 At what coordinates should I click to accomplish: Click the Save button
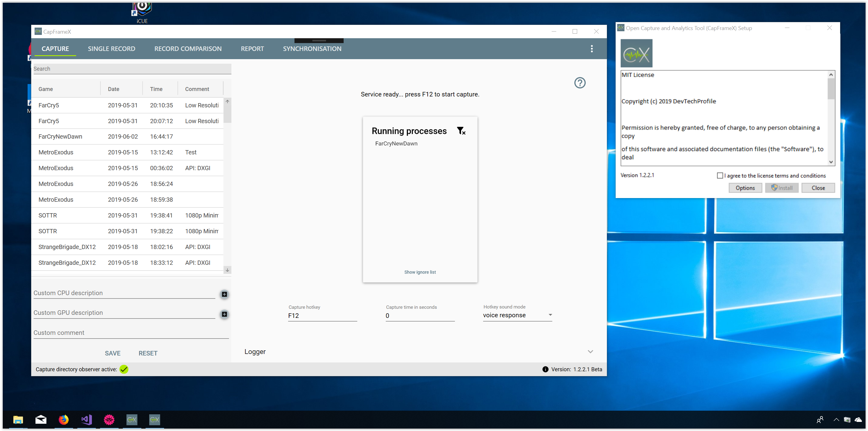tap(113, 353)
